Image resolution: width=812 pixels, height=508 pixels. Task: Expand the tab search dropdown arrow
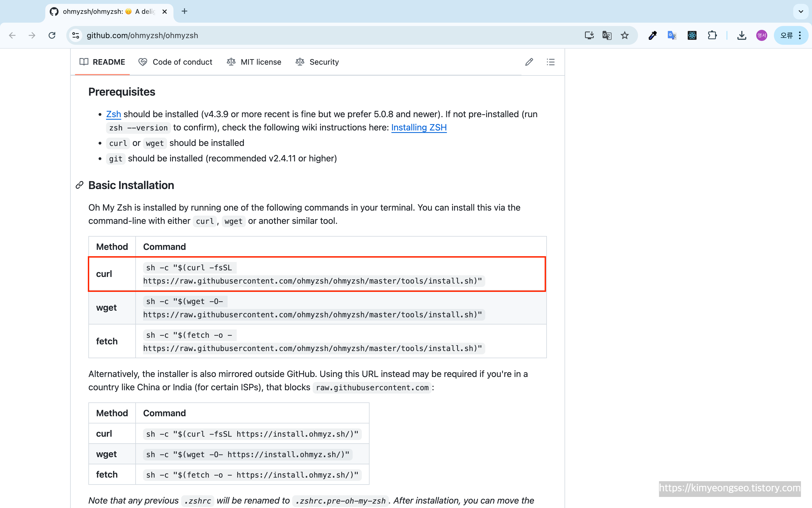(801, 11)
